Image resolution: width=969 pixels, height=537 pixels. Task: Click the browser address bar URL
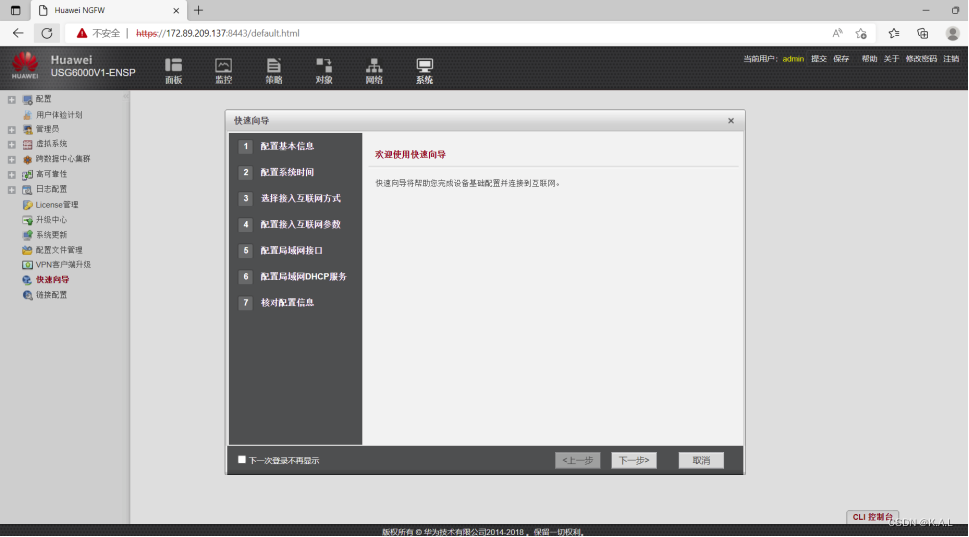tap(218, 33)
